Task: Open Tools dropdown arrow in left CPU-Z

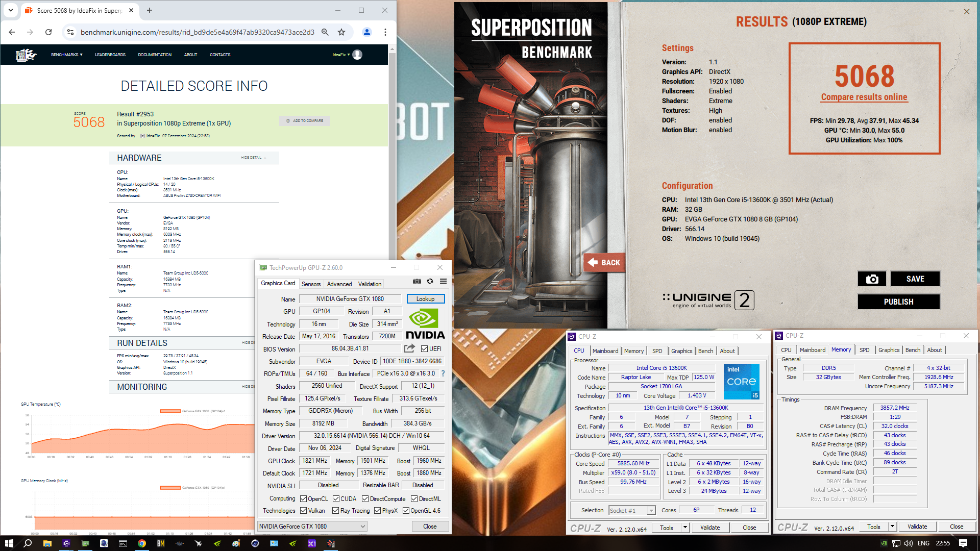Action: click(x=685, y=528)
